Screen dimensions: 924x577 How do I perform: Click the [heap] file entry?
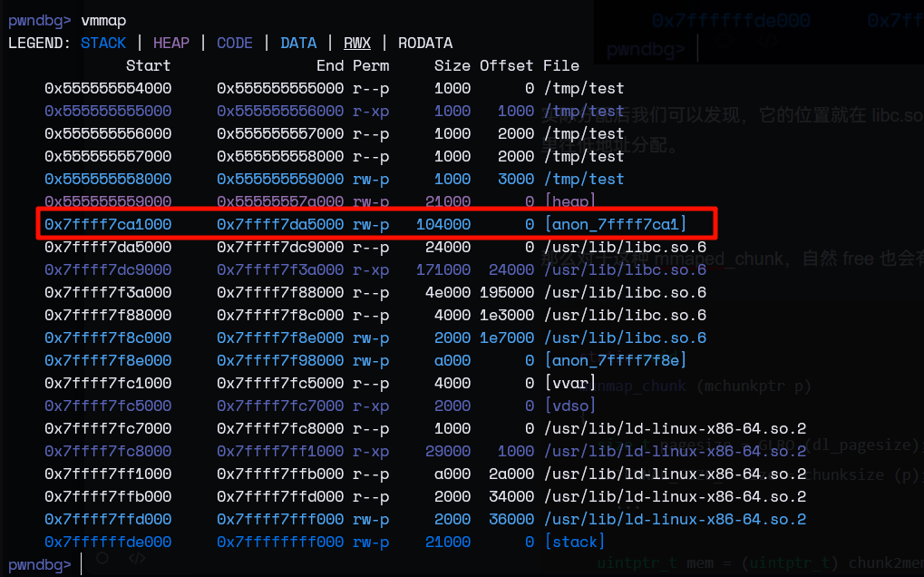click(x=569, y=201)
